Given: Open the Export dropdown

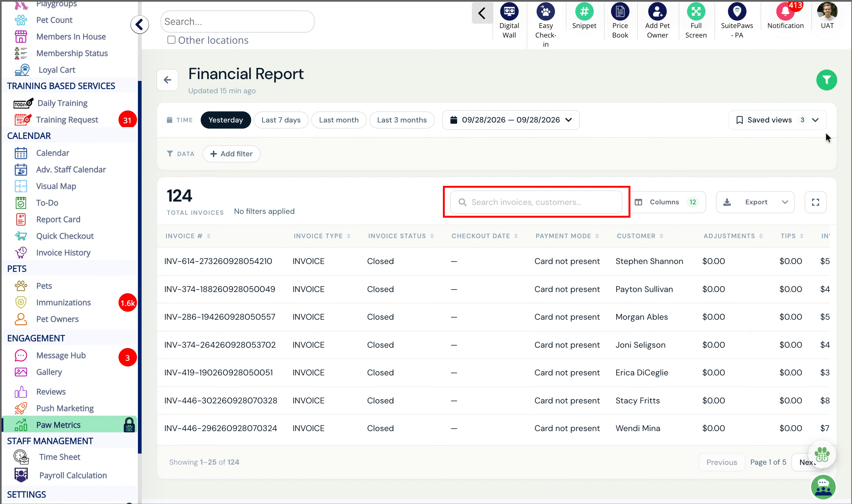Looking at the screenshot, I should pyautogui.click(x=755, y=202).
